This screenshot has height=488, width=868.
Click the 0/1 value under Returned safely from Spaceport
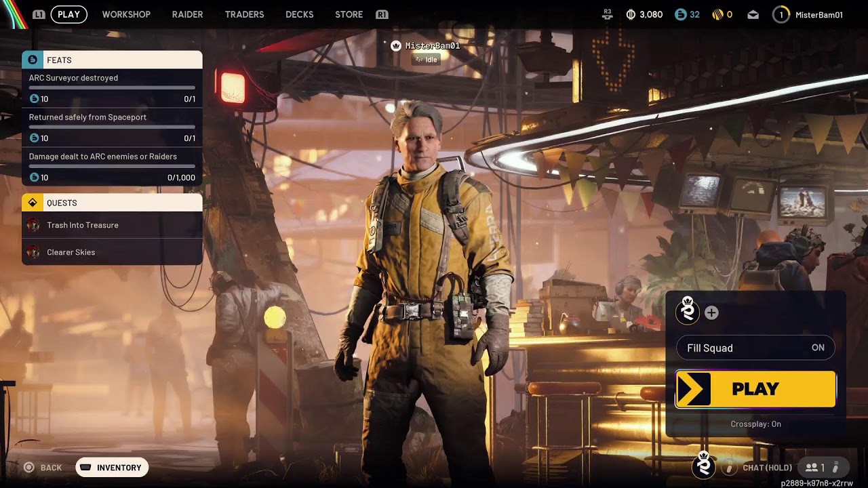189,138
